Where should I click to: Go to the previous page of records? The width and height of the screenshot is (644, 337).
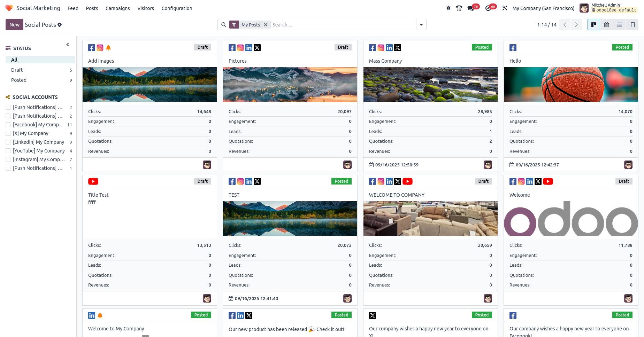(565, 25)
